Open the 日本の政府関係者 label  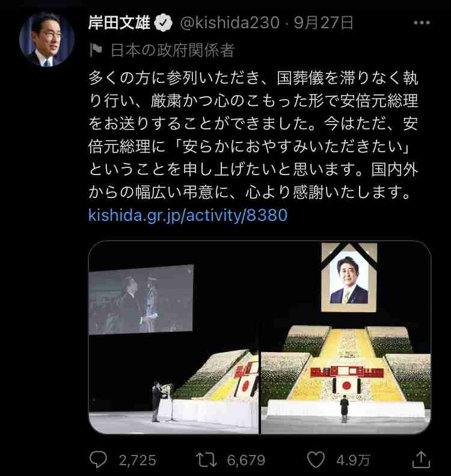point(173,51)
